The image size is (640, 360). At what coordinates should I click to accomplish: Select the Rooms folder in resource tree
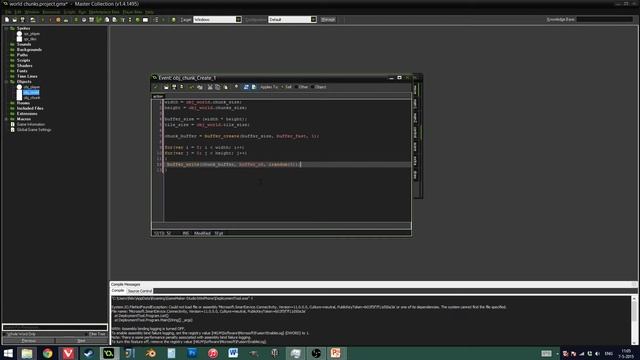(x=23, y=103)
